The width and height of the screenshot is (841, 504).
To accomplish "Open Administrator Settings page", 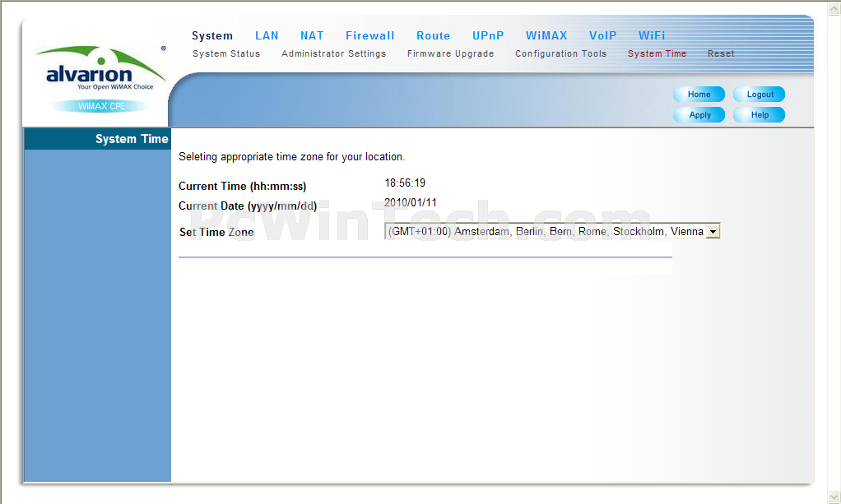I will [x=333, y=53].
